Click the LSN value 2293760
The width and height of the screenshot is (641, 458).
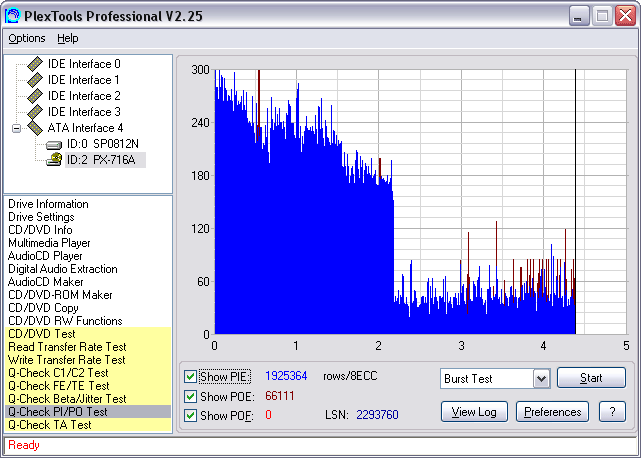tap(377, 415)
